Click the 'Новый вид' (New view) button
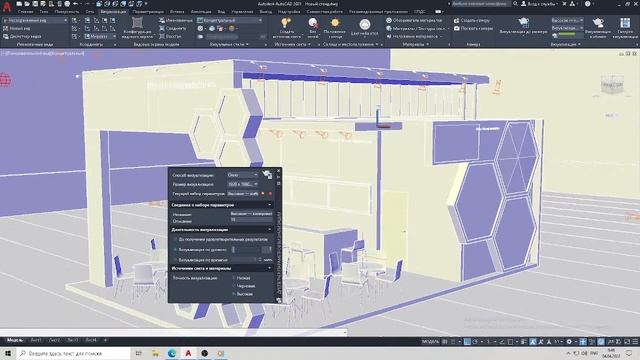The width and height of the screenshot is (640, 360). pos(16,28)
